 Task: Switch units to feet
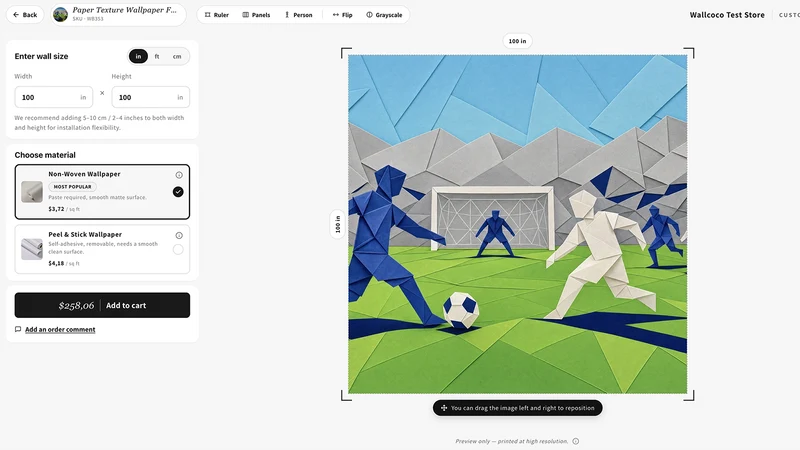click(157, 56)
